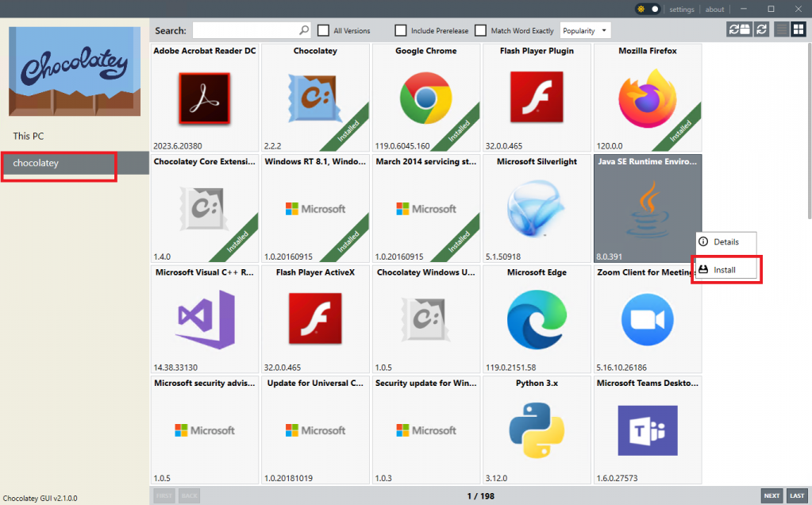Choose Details from the context menu
812x505 pixels.
click(x=725, y=242)
